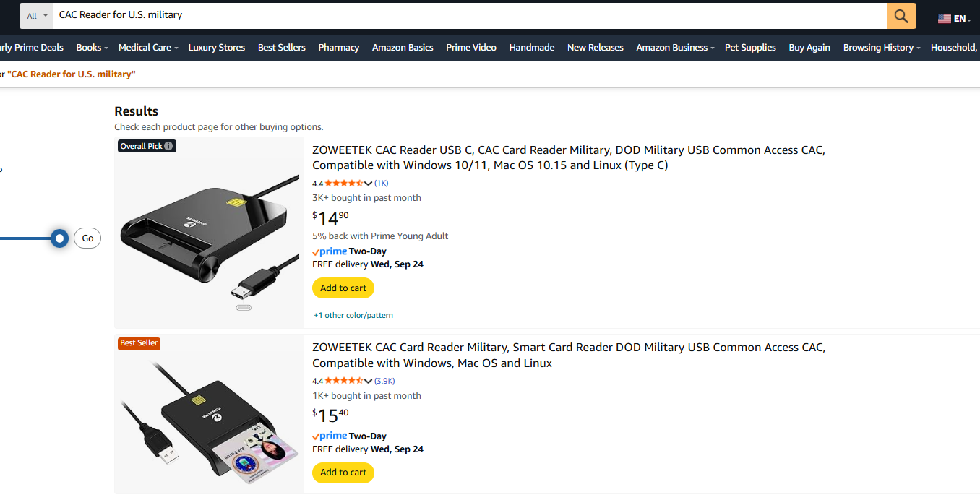Open the 1K ratings count link
The image size is (980, 500).
[382, 184]
